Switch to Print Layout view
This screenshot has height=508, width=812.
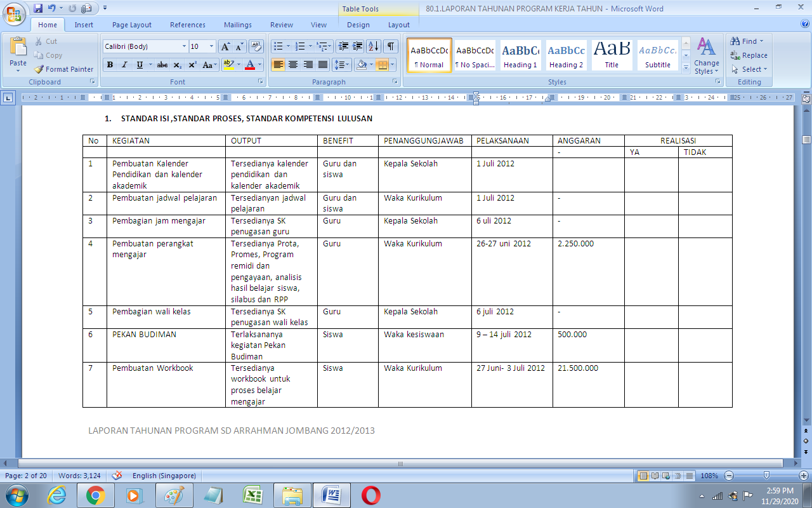[x=644, y=476]
